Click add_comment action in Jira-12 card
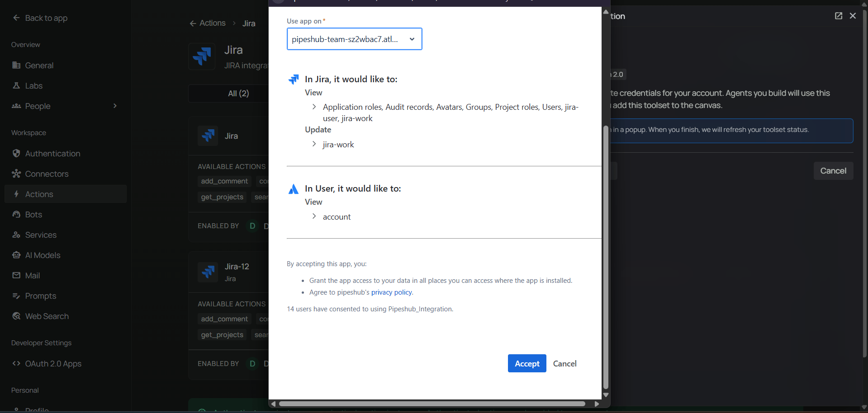 coord(224,319)
